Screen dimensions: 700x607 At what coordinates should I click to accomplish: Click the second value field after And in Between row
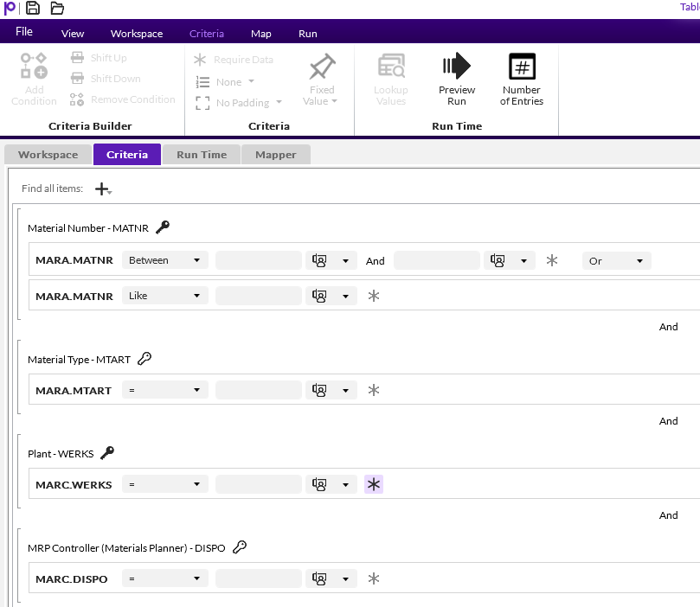437,260
